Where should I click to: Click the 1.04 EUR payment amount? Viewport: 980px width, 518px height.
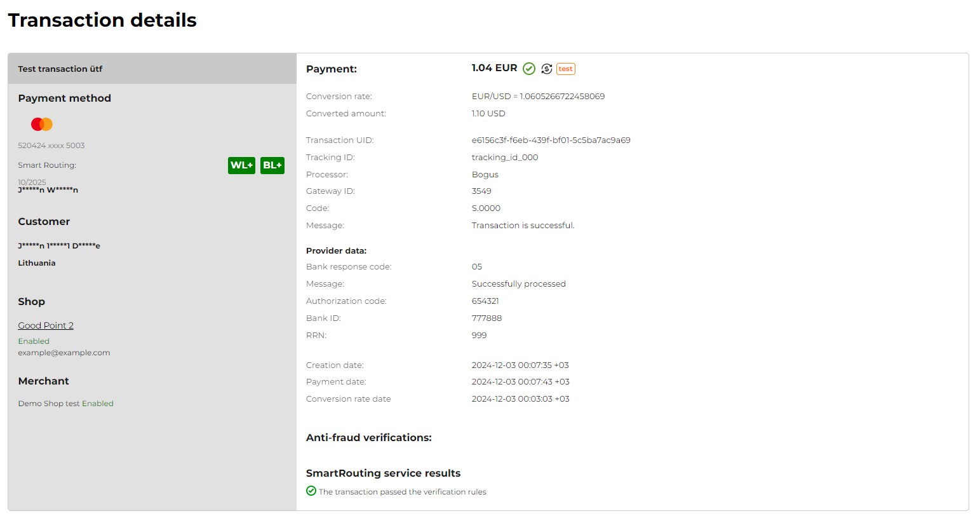pos(494,68)
